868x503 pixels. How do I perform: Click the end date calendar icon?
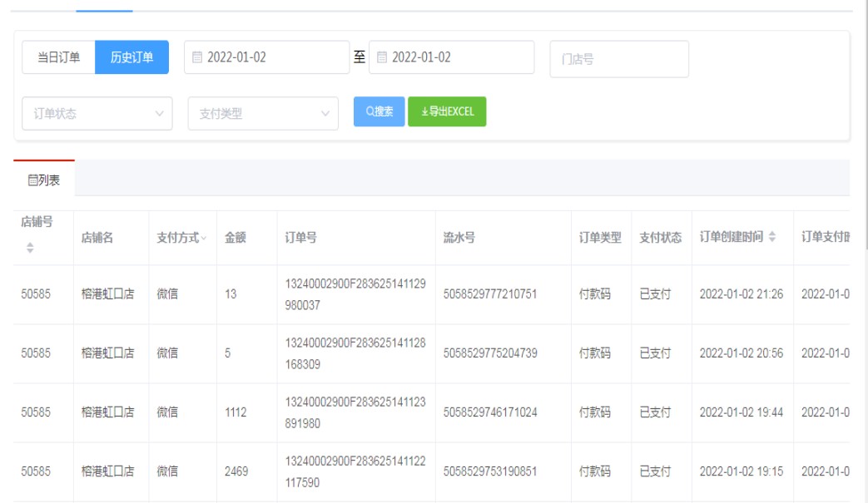(382, 57)
